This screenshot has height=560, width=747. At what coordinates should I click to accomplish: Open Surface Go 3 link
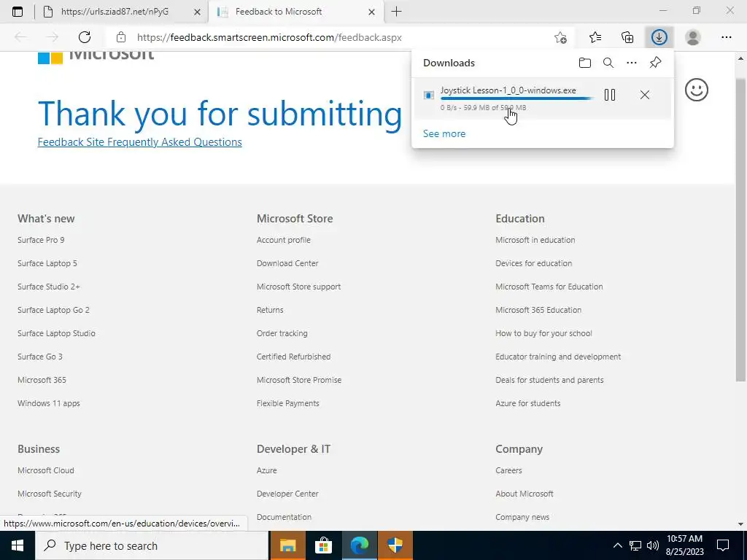(40, 357)
